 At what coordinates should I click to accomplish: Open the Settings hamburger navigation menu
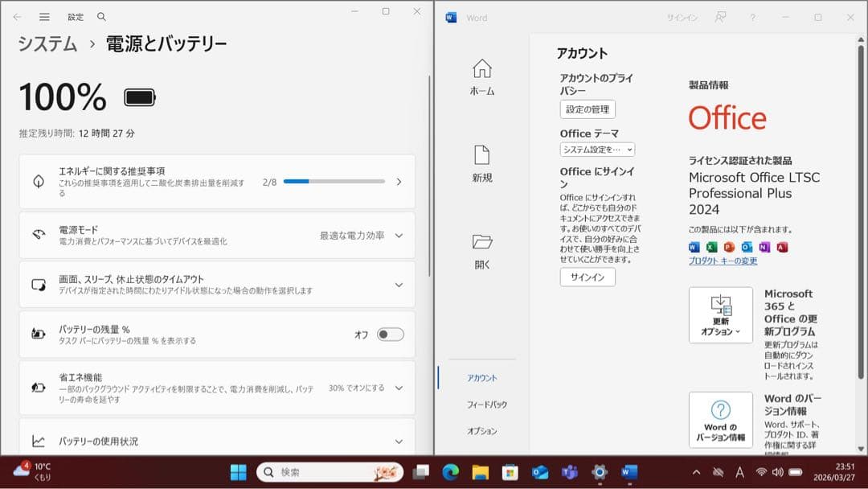click(x=44, y=17)
